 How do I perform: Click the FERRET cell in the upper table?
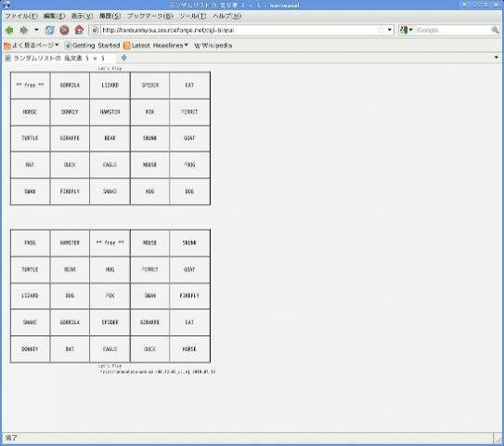tap(189, 112)
